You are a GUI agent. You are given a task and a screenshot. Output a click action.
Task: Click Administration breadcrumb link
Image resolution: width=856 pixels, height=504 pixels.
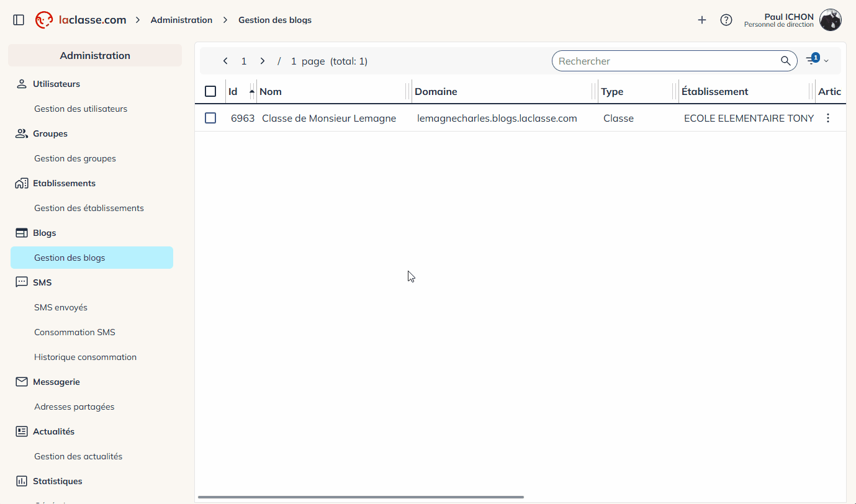(181, 20)
